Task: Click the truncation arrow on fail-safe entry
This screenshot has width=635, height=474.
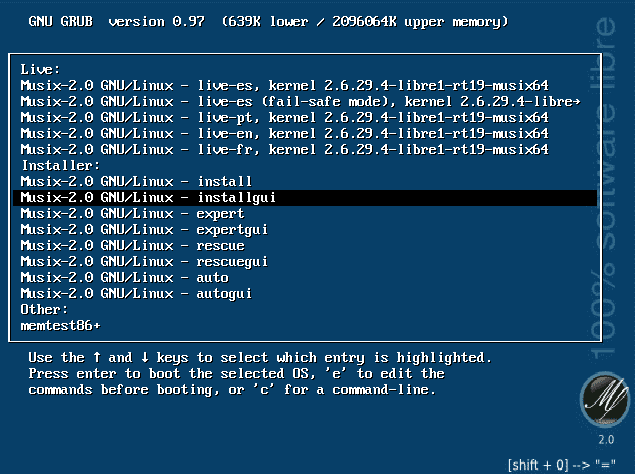Action: point(577,102)
